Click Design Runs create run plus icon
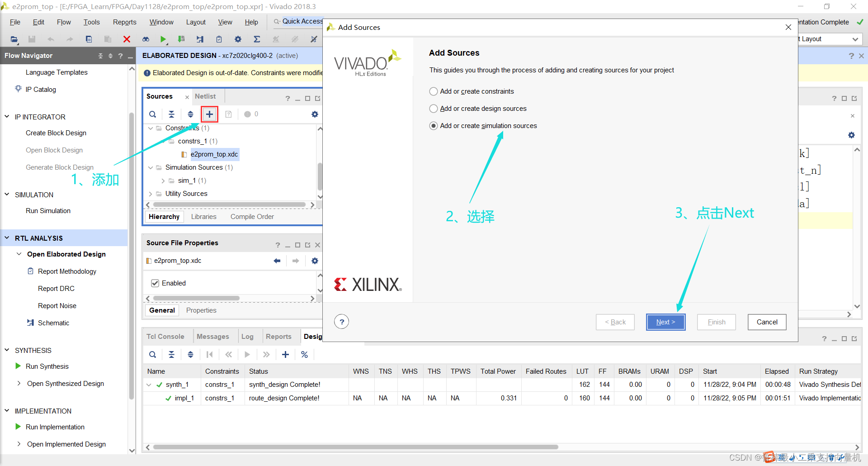Screen dimensions: 868x466 point(285,355)
